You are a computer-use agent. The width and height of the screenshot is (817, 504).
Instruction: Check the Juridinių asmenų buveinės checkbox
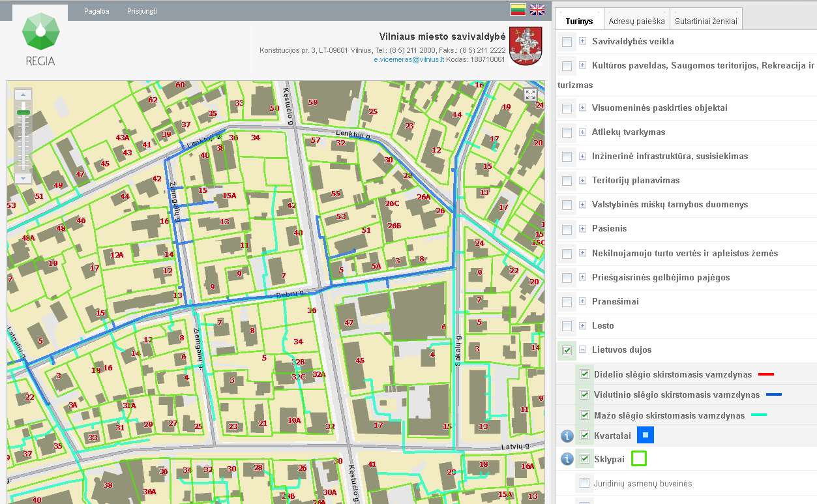(585, 483)
